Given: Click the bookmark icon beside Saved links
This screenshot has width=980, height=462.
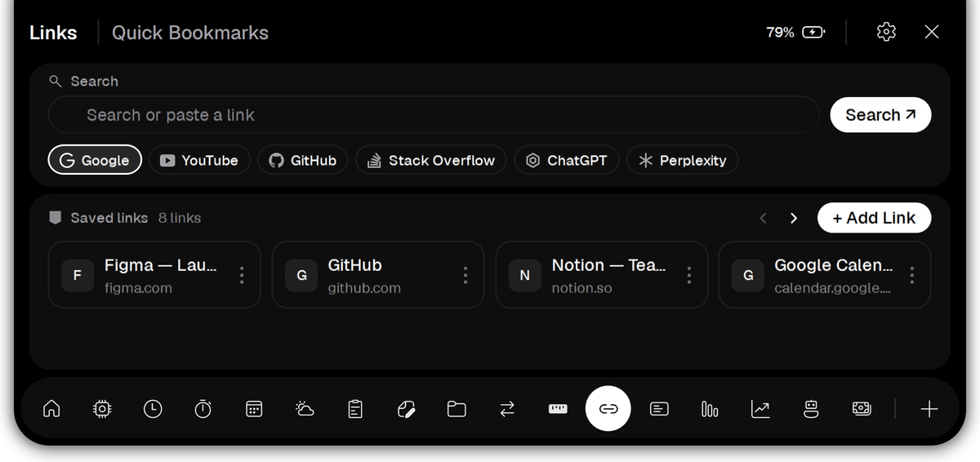Looking at the screenshot, I should 56,218.
